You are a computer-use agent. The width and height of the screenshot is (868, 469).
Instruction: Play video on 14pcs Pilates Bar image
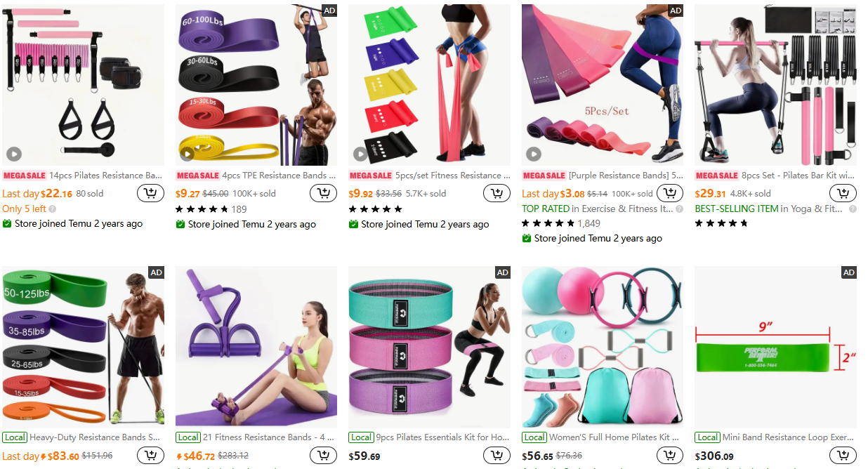[x=14, y=154]
